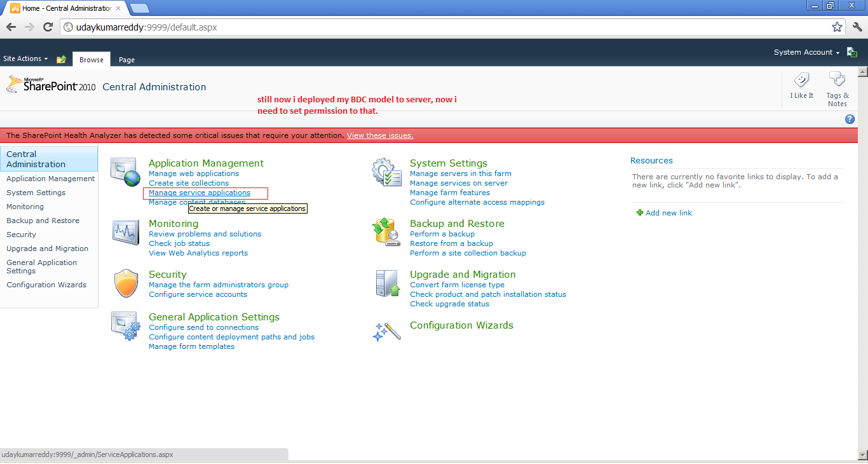Open Check product and patch installation status
868x464 pixels.
(x=488, y=294)
